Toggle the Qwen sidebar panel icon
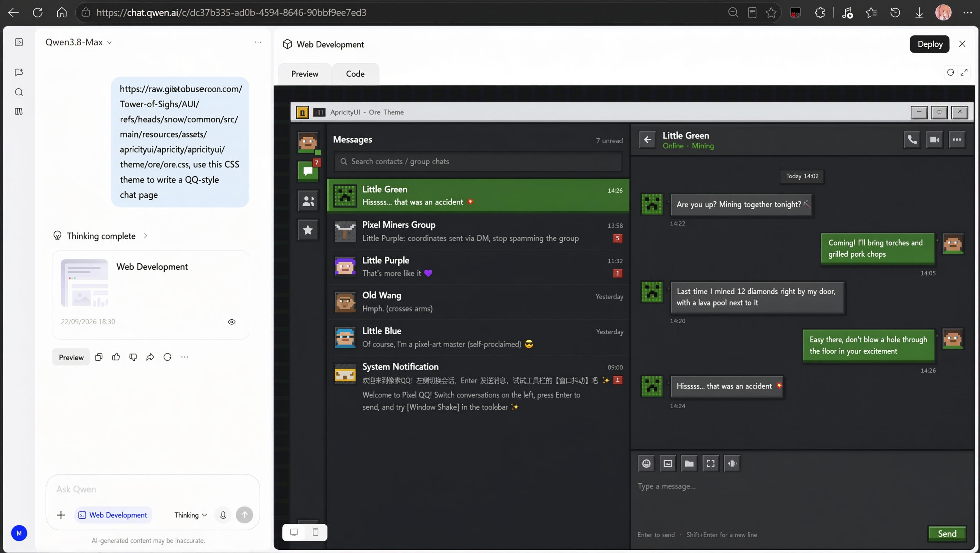This screenshot has width=980, height=553. [19, 42]
